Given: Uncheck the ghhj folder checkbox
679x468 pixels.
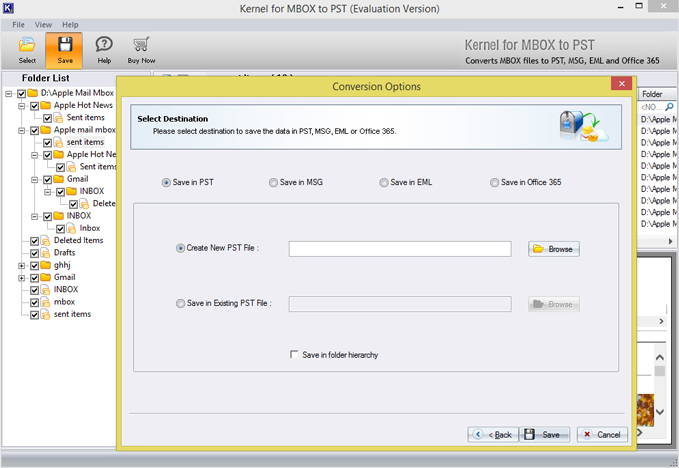Looking at the screenshot, I should click(35, 266).
